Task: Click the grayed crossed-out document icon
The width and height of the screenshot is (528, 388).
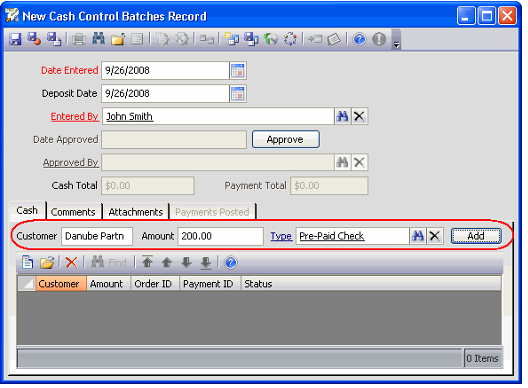Action: point(182,39)
